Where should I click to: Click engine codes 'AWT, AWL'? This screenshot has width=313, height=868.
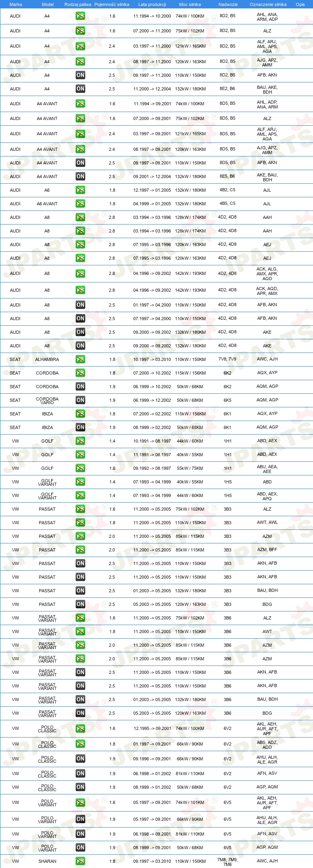267,522
